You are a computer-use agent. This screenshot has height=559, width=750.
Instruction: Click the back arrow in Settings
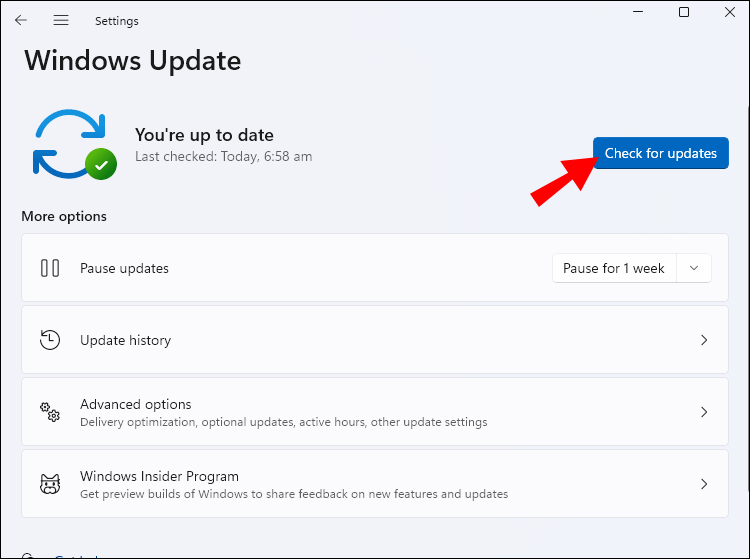click(21, 20)
